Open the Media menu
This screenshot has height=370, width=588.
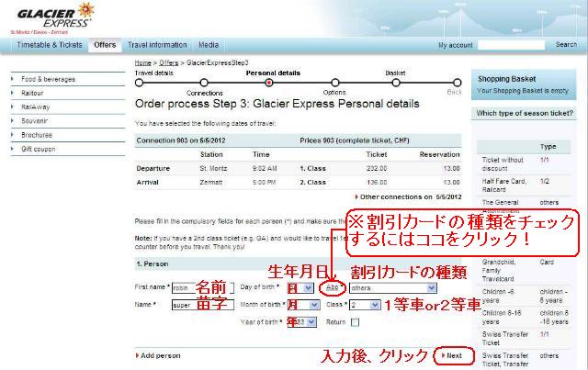tap(209, 45)
